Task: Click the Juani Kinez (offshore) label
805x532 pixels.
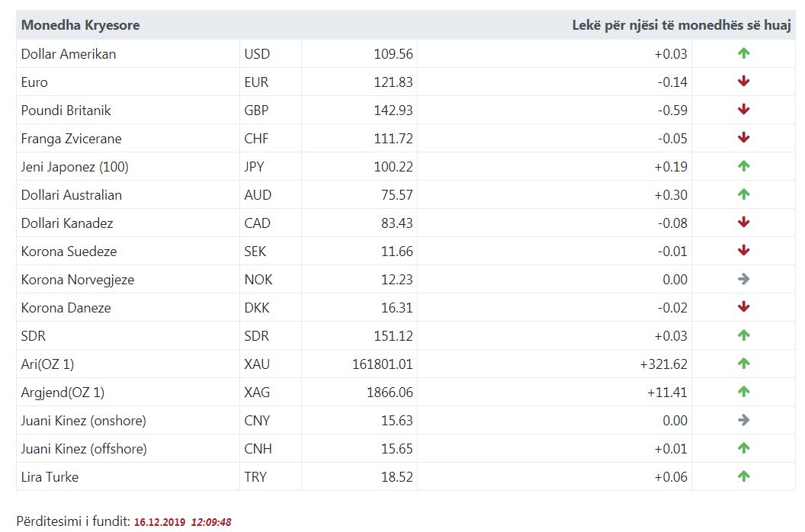Action: point(84,449)
